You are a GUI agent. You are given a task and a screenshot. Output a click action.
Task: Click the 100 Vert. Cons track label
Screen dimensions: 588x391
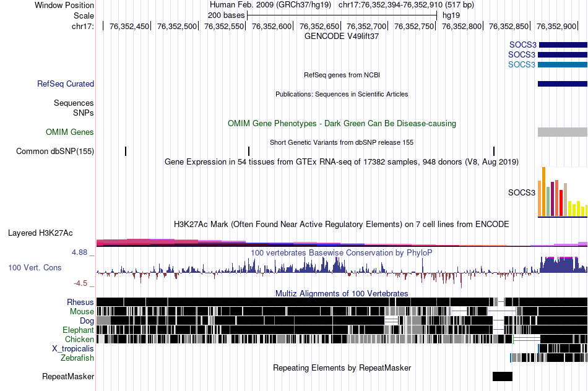[x=35, y=267]
